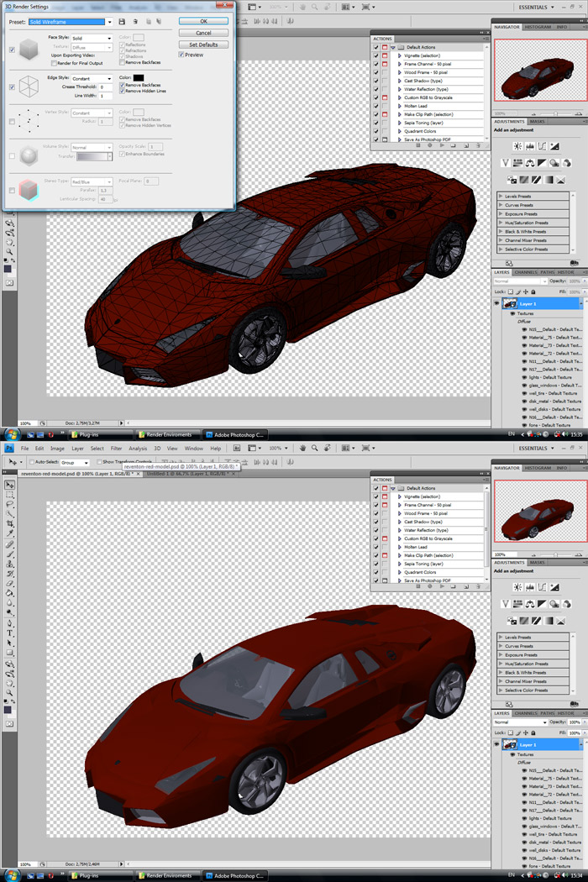Viewport: 588px width, 882px height.
Task: Select the Eyedropper tool
Action: click(x=9, y=533)
